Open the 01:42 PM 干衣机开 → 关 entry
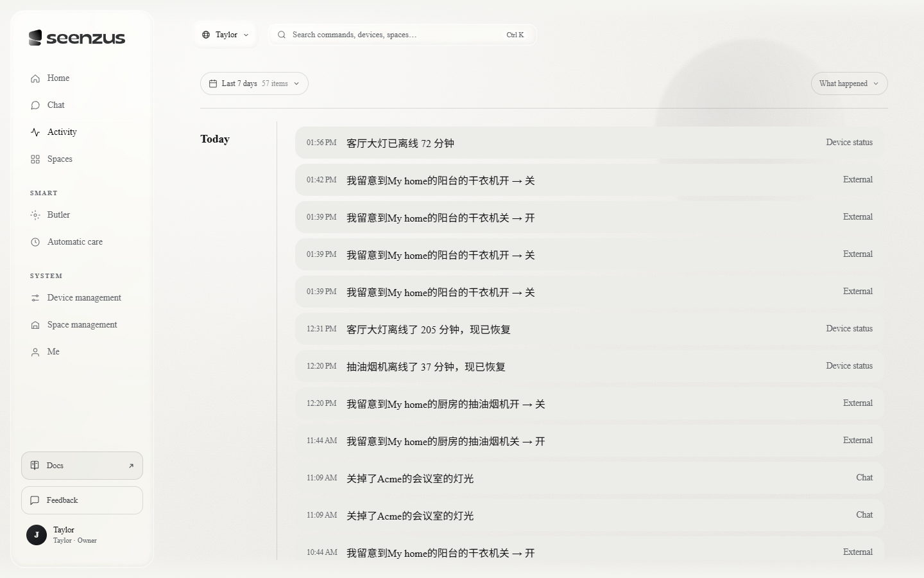 coord(590,180)
